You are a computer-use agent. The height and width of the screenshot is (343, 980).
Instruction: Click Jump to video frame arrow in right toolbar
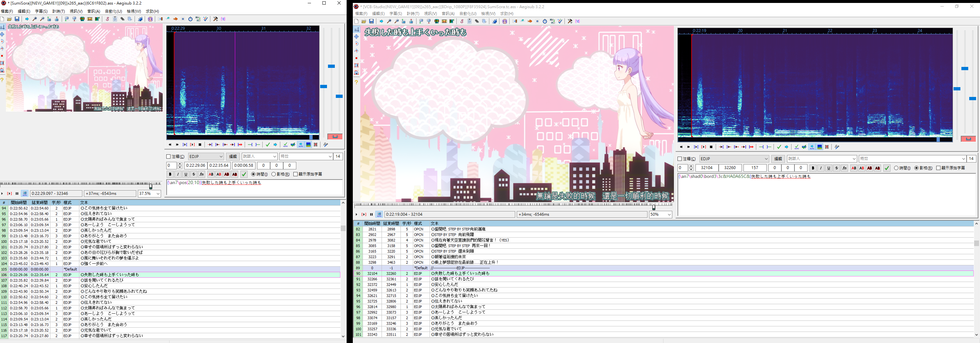(x=381, y=21)
